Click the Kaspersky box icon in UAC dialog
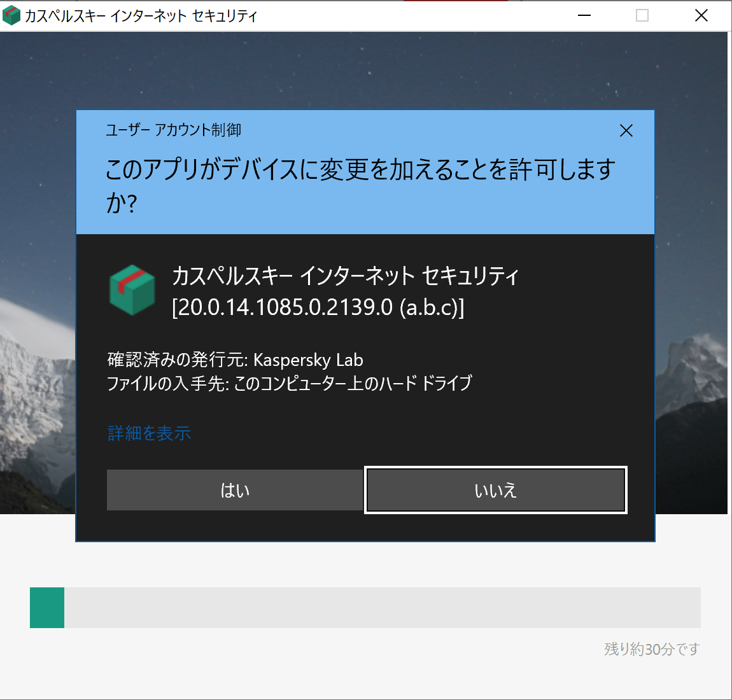Image resolution: width=732 pixels, height=700 pixels. pyautogui.click(x=132, y=290)
